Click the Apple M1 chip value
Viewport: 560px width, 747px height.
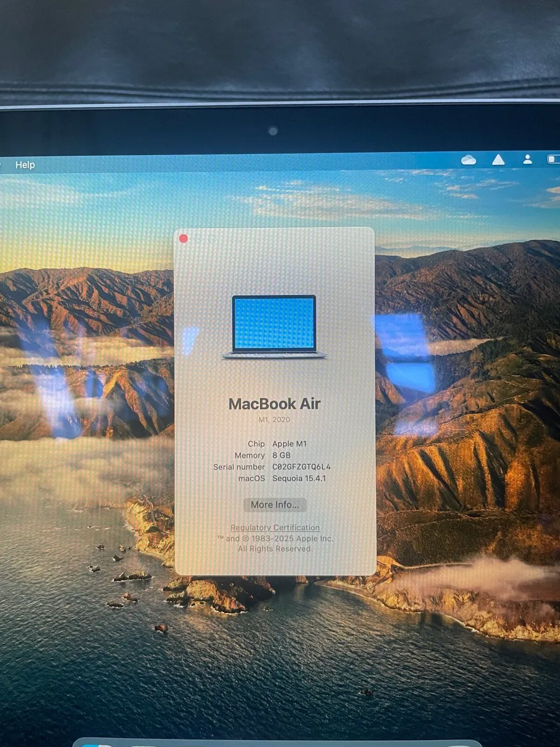(x=289, y=444)
